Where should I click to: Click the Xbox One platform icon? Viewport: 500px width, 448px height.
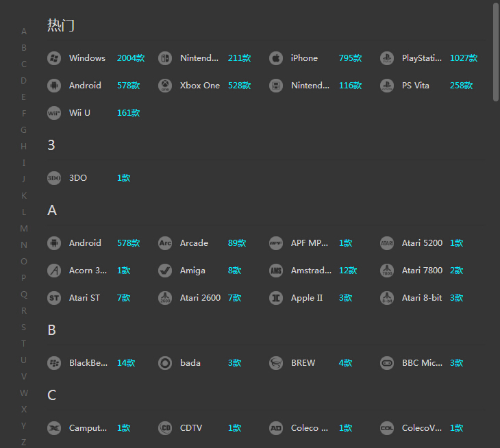tap(165, 86)
